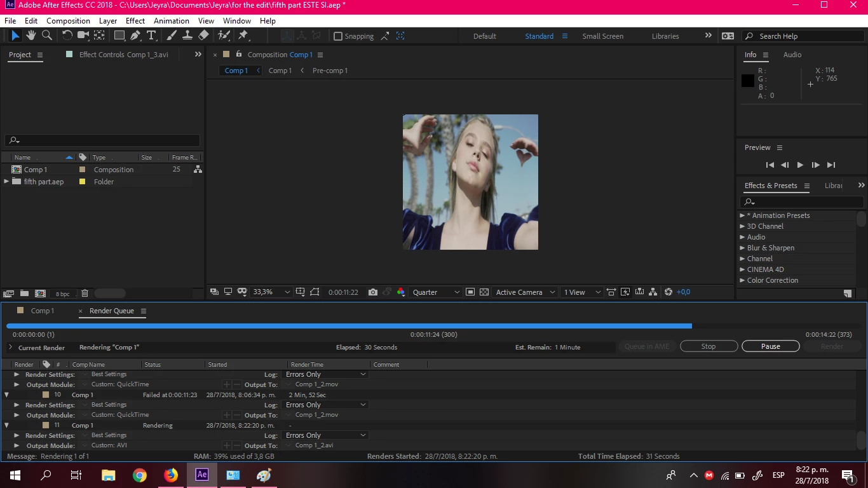This screenshot has height=488, width=868.
Task: Open the Quarter resolution dropdown
Action: coord(437,292)
